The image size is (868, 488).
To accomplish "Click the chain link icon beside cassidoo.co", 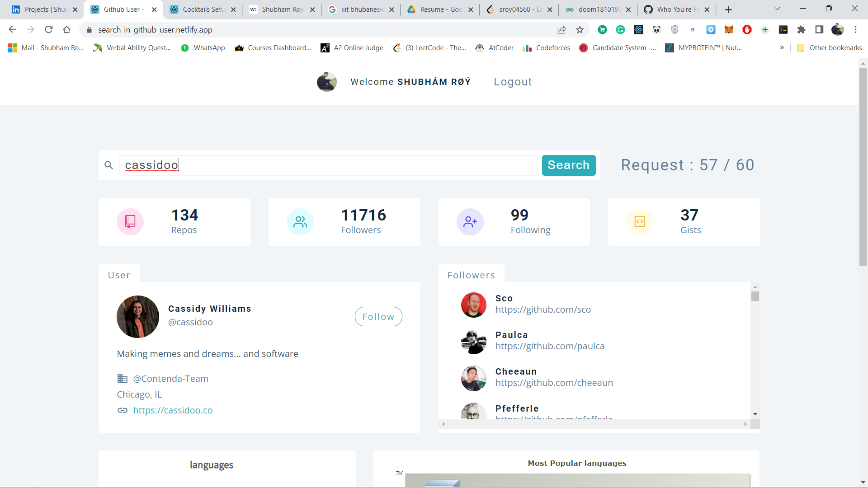I will 123,410.
